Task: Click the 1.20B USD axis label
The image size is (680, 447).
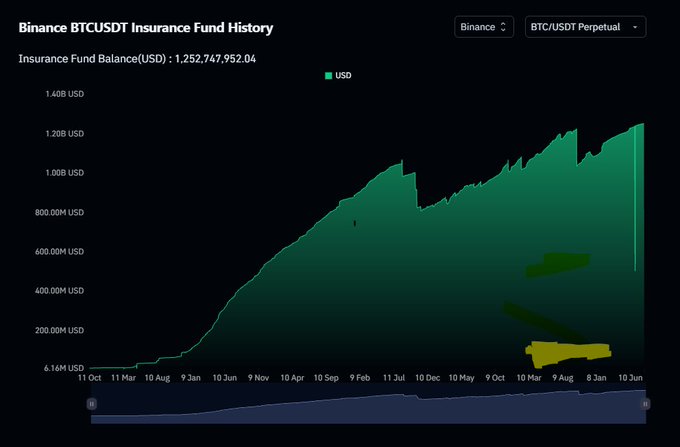Action: point(65,134)
